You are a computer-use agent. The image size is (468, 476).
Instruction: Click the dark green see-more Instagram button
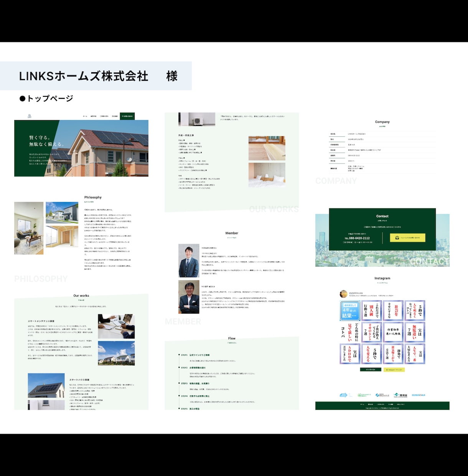pos(371,369)
